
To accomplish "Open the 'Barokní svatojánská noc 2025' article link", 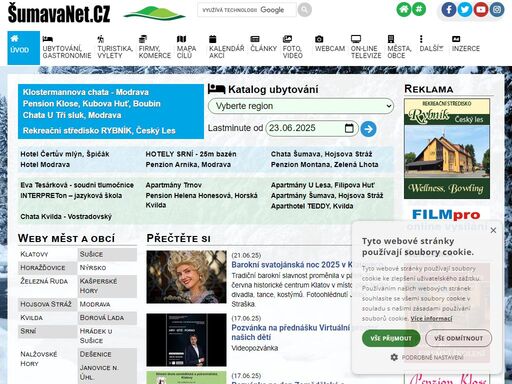I will (x=292, y=265).
